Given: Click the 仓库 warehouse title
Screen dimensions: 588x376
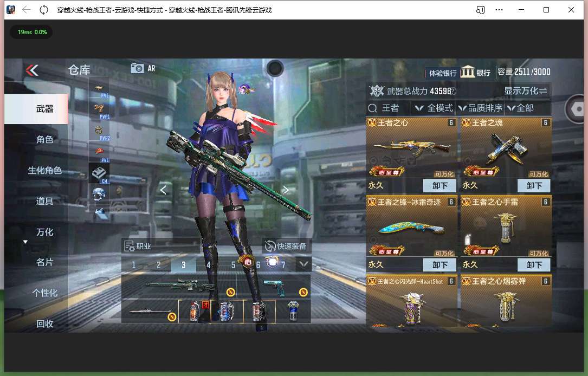Looking at the screenshot, I should (x=79, y=70).
